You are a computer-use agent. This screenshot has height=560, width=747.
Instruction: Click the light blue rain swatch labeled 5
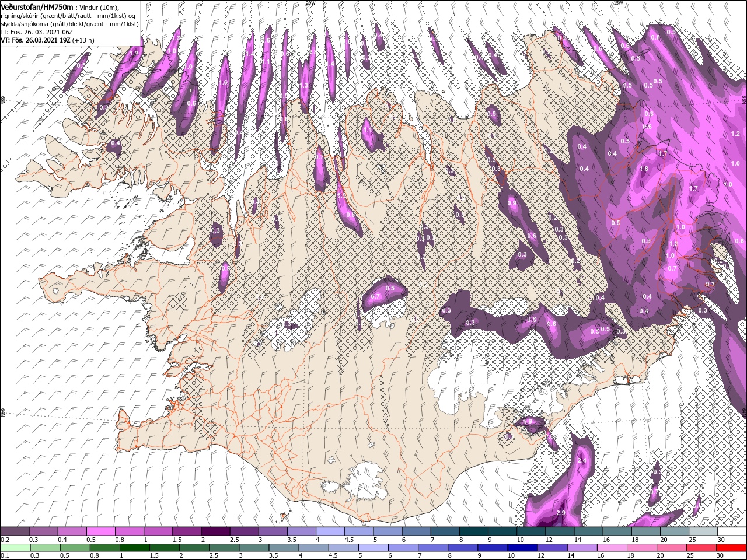[x=373, y=547]
